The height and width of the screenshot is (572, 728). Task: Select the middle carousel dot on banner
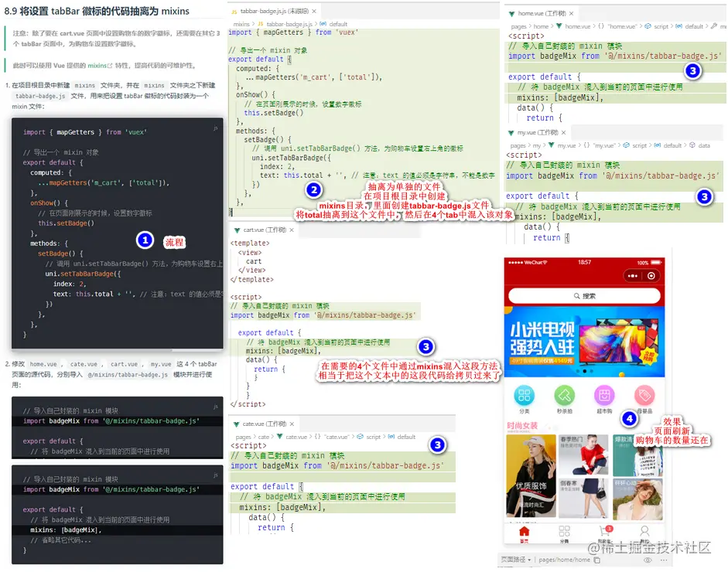tap(585, 371)
